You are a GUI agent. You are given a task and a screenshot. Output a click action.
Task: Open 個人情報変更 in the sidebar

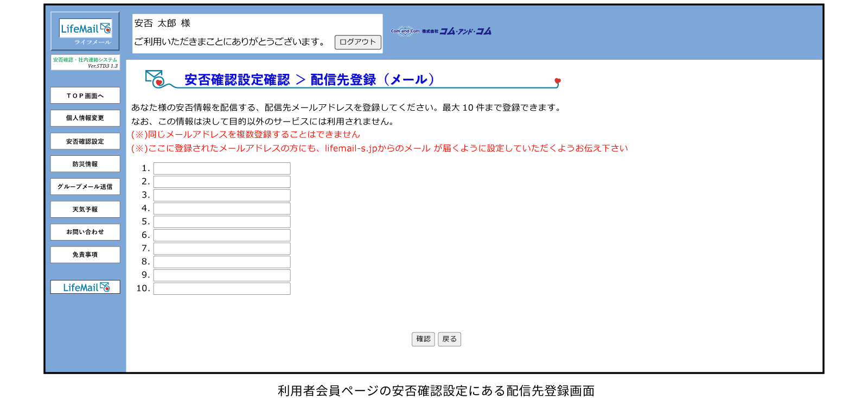coord(85,118)
